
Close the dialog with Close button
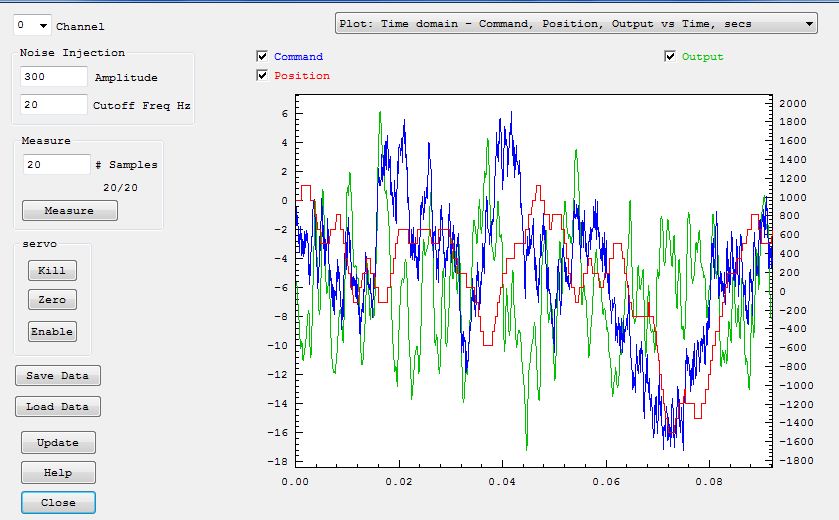click(x=57, y=502)
